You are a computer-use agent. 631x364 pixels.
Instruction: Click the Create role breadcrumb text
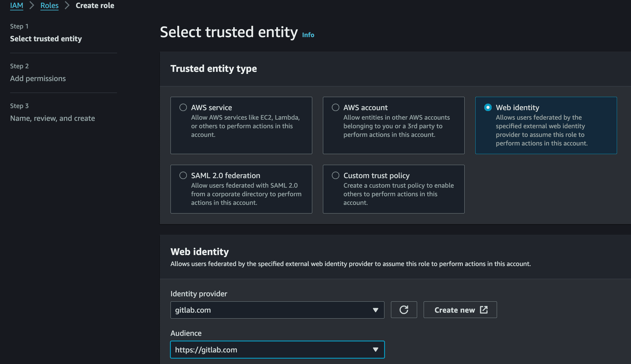95,5
